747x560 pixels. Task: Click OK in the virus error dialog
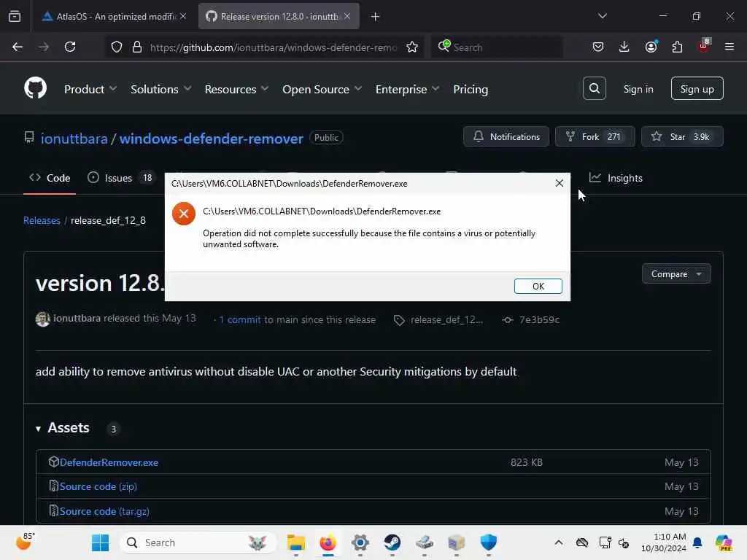(538, 286)
